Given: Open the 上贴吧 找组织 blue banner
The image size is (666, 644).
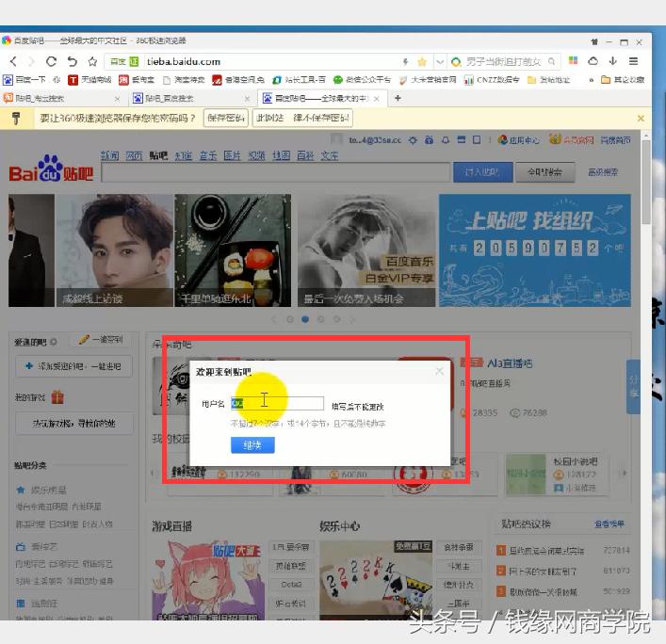Looking at the screenshot, I should [535, 250].
